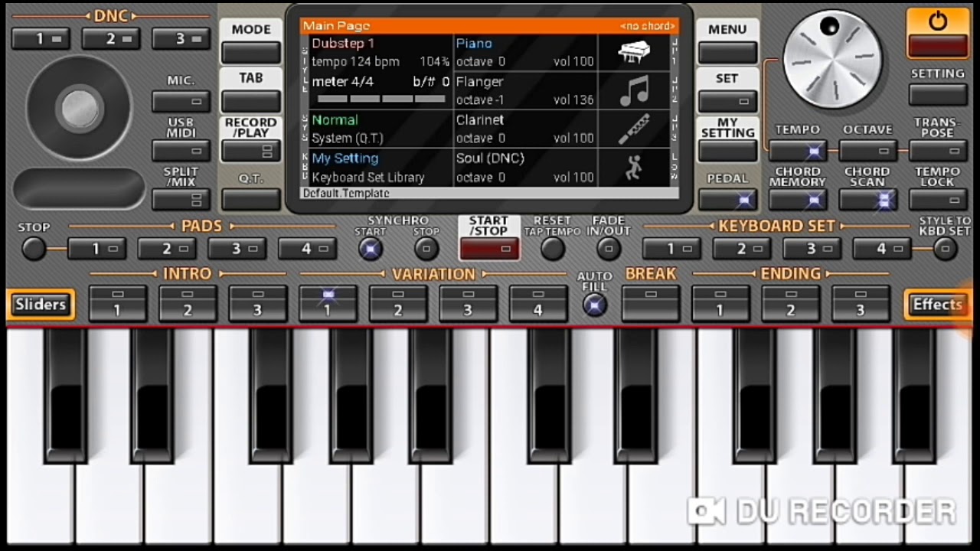The height and width of the screenshot is (551, 980).
Task: Select the Clarinet instrument icon
Action: (x=633, y=129)
